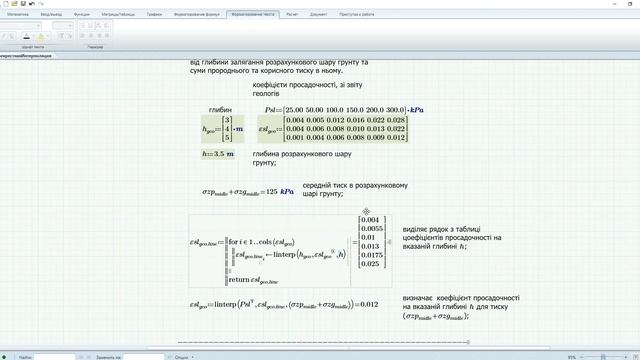This screenshot has height=360, width=640.
Task: Switch to the Матрицы/Таблицы ribbon tab
Action: (x=118, y=14)
